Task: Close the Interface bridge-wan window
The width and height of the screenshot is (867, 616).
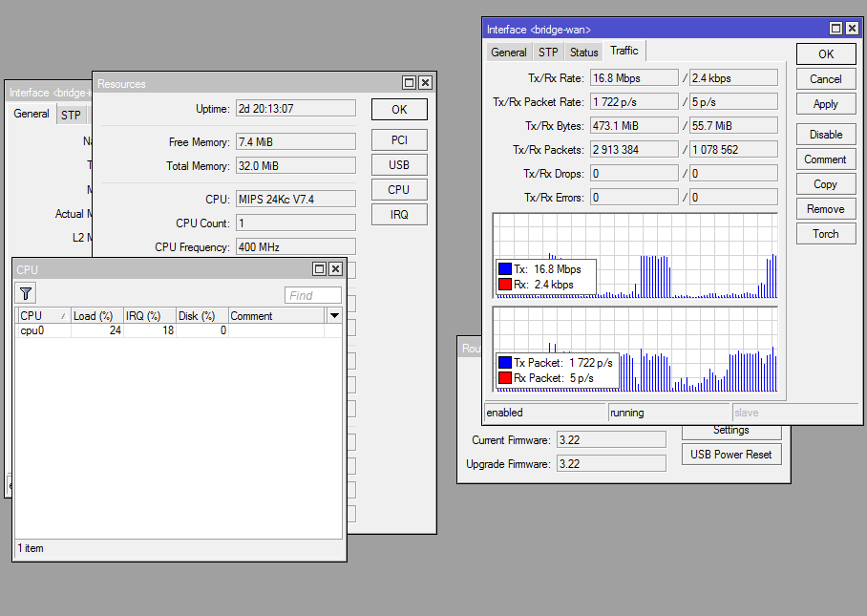Action: click(852, 30)
